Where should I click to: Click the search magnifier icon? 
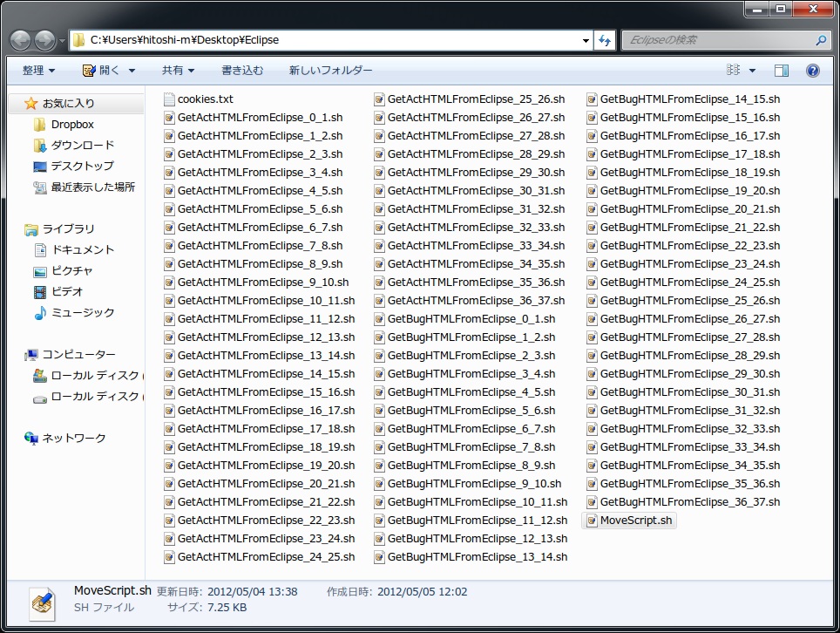821,40
